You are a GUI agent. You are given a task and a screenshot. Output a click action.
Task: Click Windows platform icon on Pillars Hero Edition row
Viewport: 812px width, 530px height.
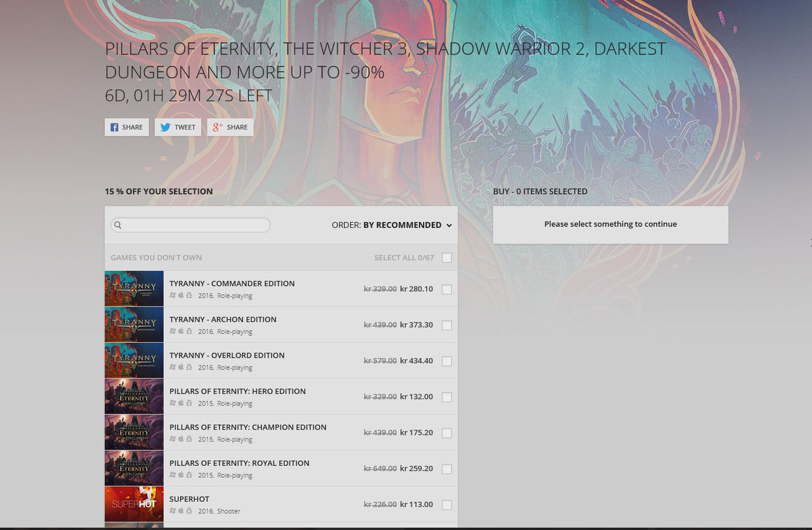tap(173, 403)
